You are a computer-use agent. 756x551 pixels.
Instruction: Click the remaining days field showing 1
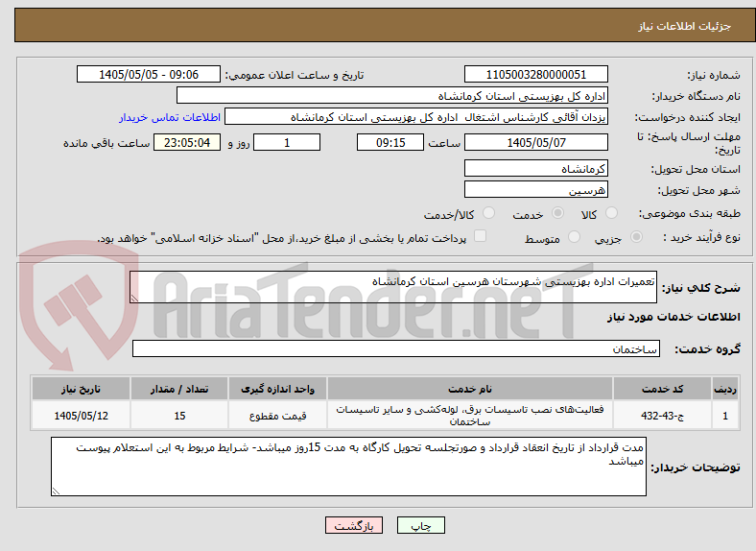tap(287, 142)
